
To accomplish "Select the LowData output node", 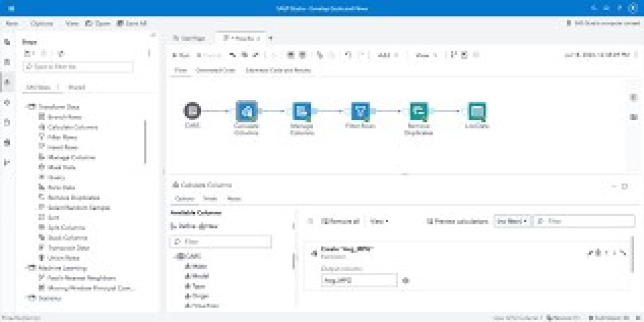I will [477, 112].
